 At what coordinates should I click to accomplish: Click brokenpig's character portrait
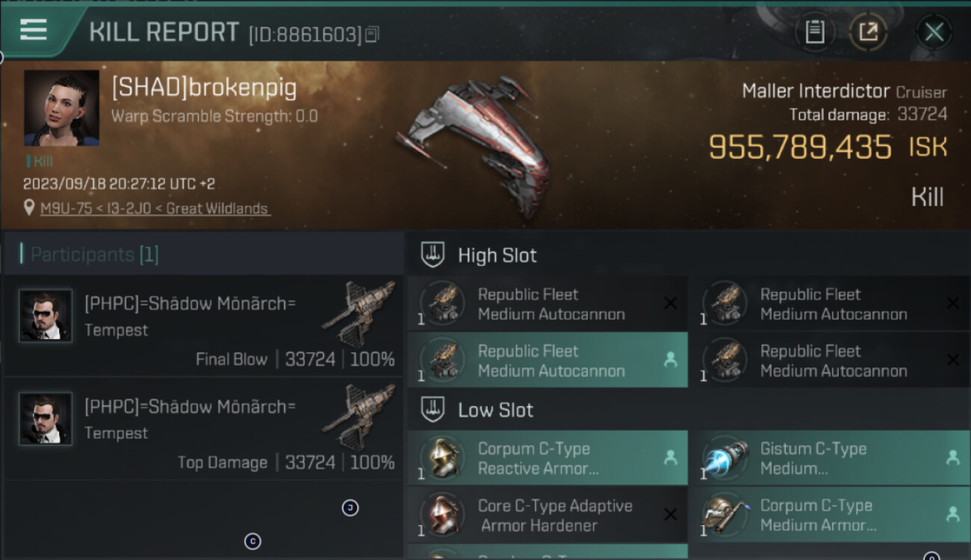61,108
